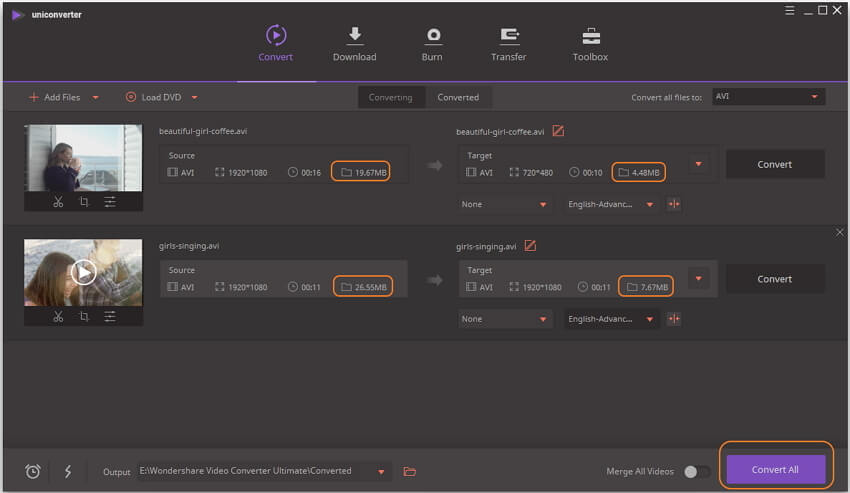Expand the Output path dropdown
Viewport: 850px width, 493px height.
pos(380,471)
